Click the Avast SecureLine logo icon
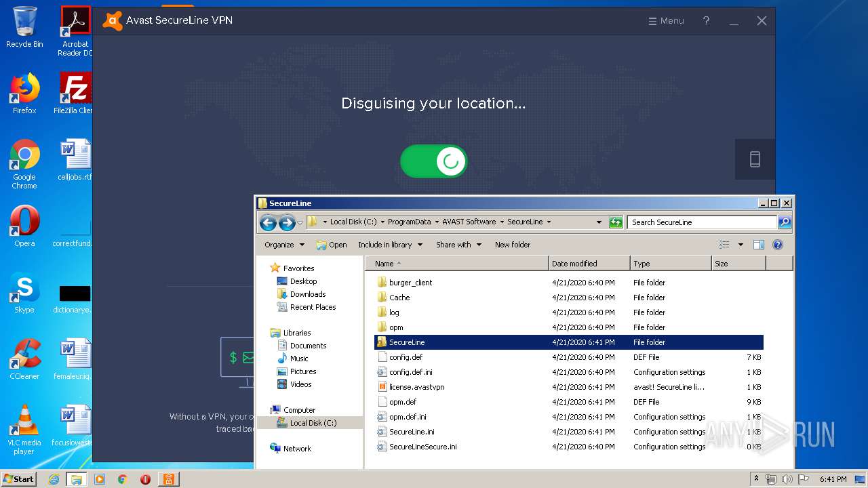This screenshot has height=488, width=868. [x=112, y=21]
